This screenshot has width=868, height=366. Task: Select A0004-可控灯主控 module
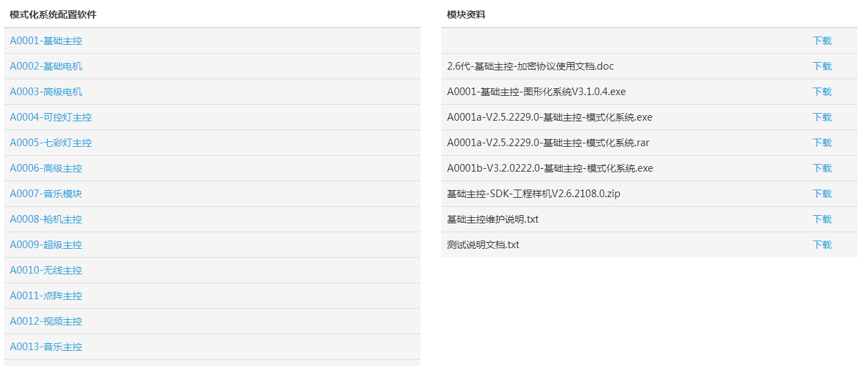[x=50, y=117]
